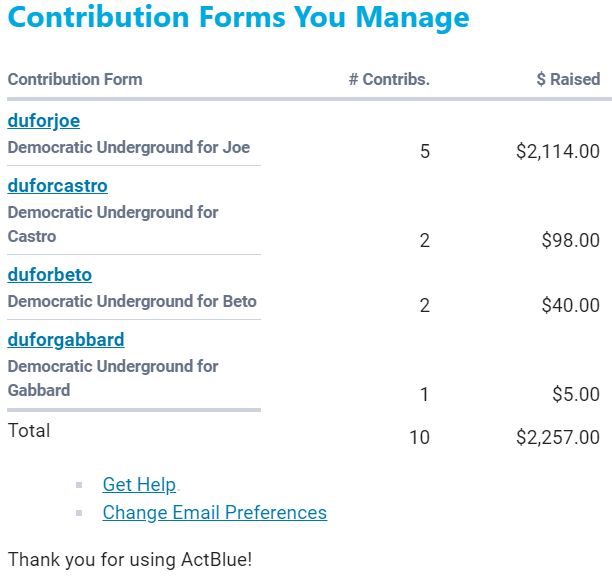612x581 pixels.
Task: Click the $2,257.00 total raised amount
Action: (558, 437)
